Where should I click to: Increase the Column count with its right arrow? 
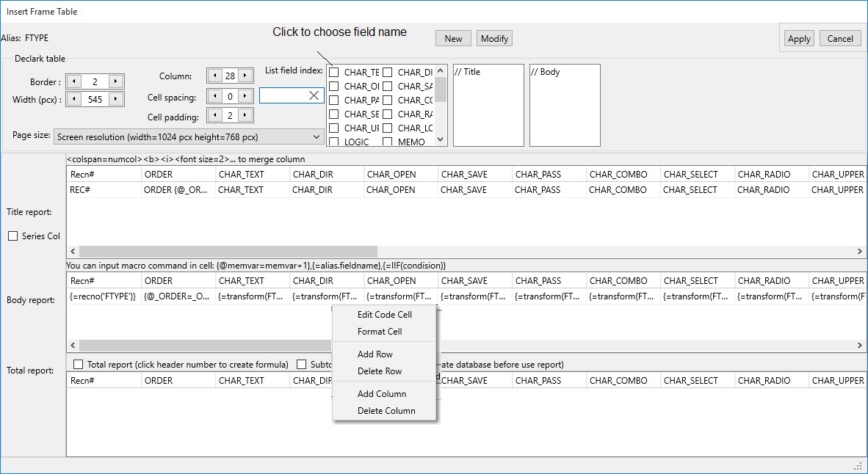click(246, 76)
